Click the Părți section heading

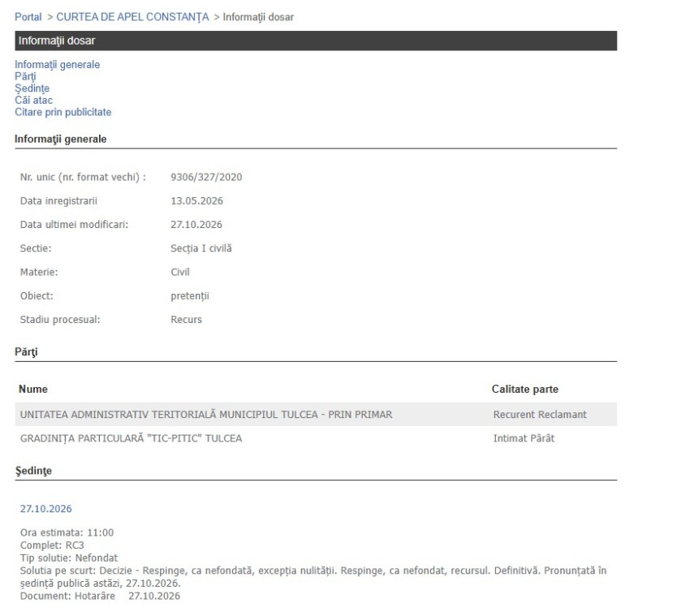coord(26,351)
